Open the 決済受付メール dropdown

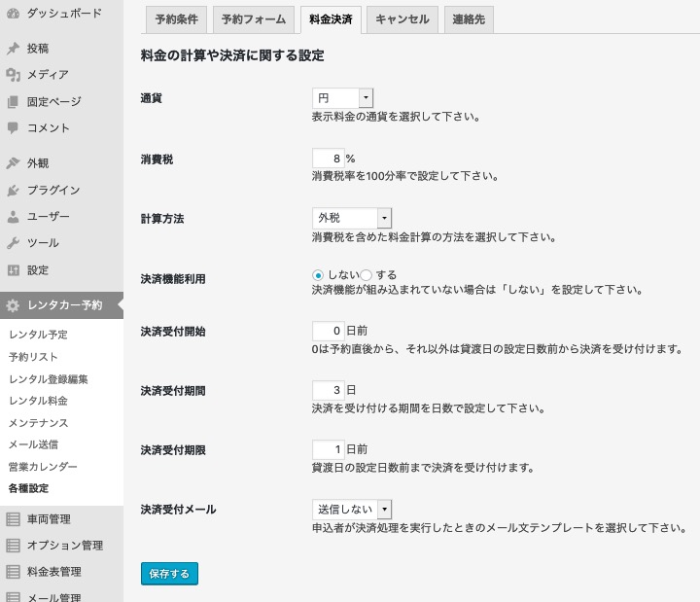click(351, 509)
